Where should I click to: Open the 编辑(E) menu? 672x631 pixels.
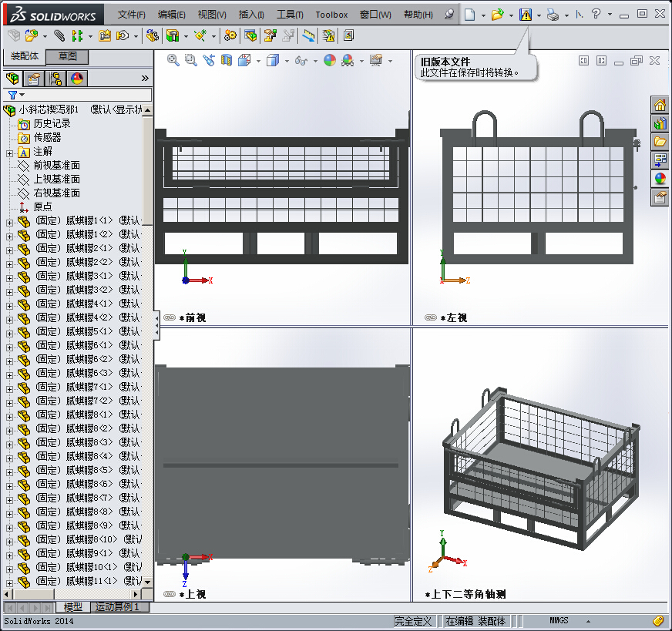171,15
